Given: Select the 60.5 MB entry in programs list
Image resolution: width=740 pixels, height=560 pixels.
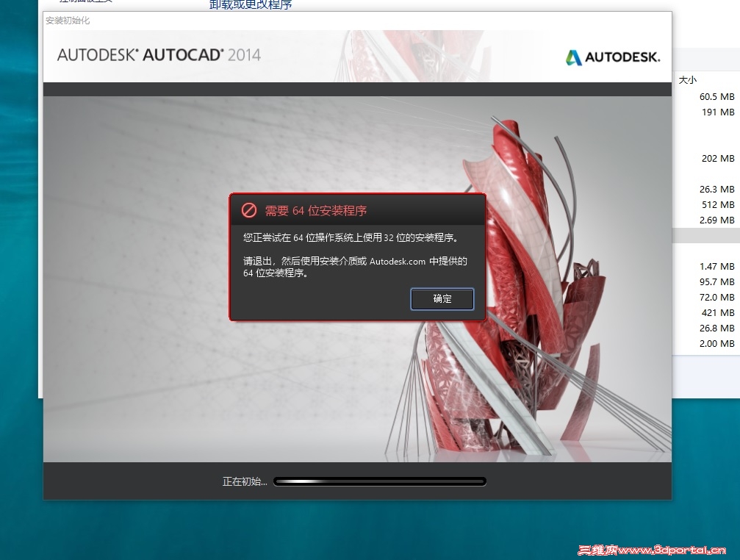Looking at the screenshot, I should (717, 97).
